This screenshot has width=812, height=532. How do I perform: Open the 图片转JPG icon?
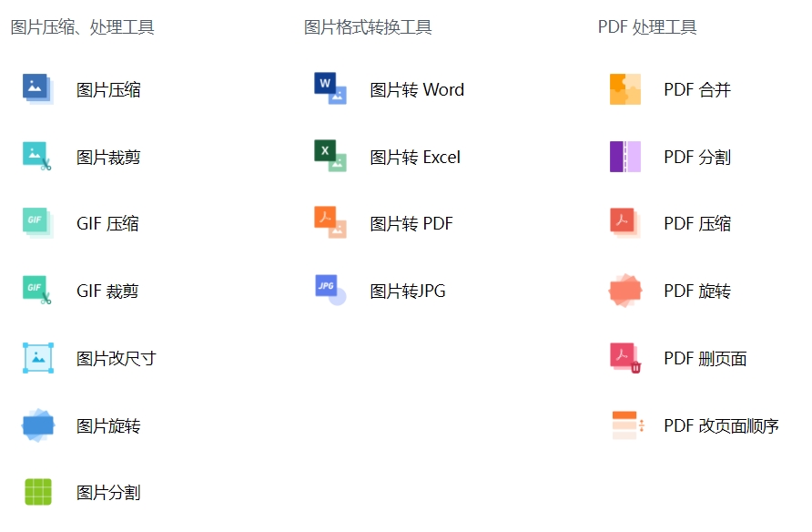coord(330,291)
